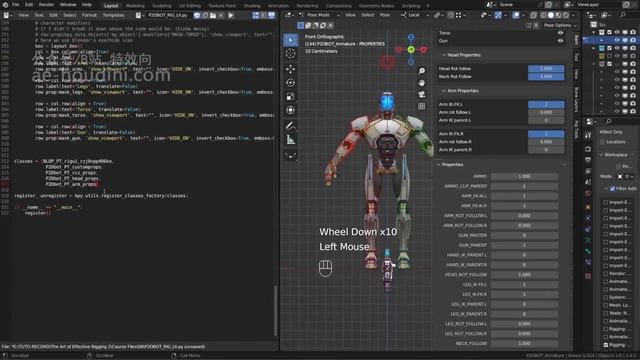Screen dimensions: 640x360
Task: Toggle Gun visibility eye icon
Action: pos(560,41)
